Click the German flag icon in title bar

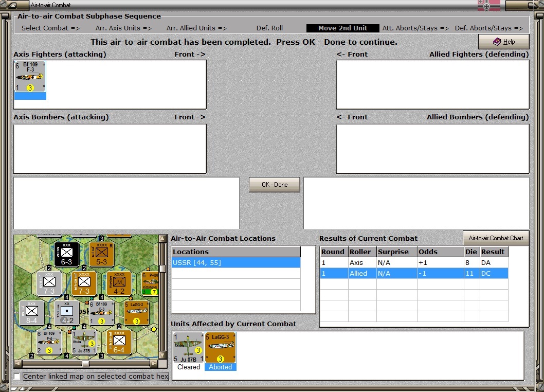[489, 5]
